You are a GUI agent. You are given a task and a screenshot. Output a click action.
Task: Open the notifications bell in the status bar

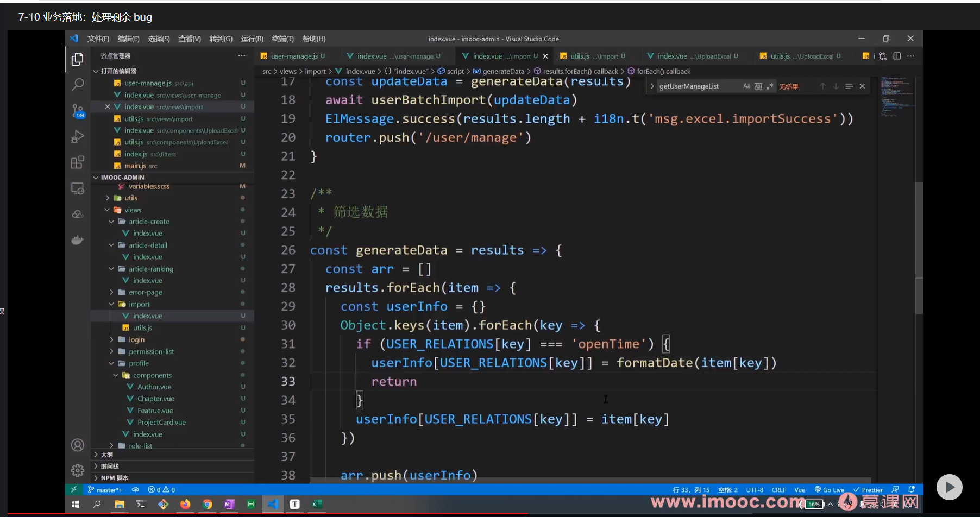click(x=912, y=489)
